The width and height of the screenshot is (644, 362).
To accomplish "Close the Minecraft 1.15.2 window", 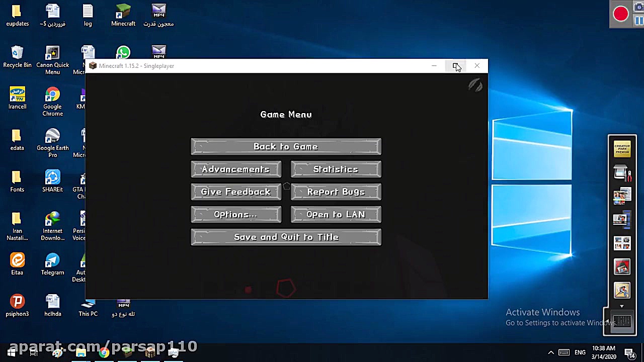I will (x=477, y=66).
